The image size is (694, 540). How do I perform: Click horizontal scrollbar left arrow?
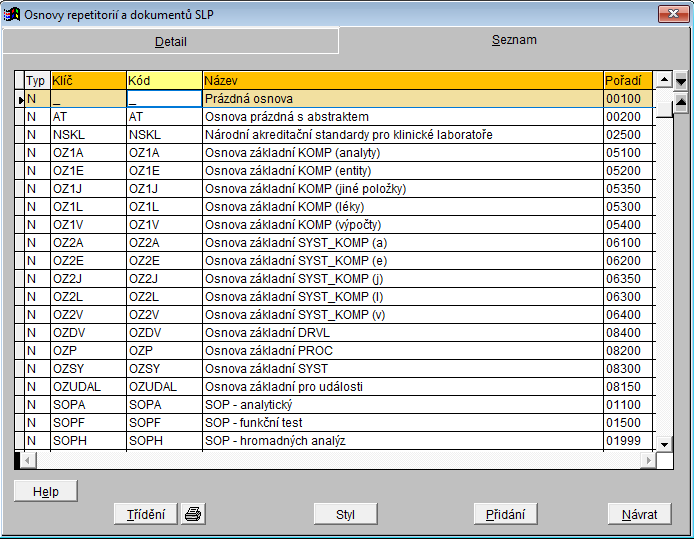coord(27,460)
